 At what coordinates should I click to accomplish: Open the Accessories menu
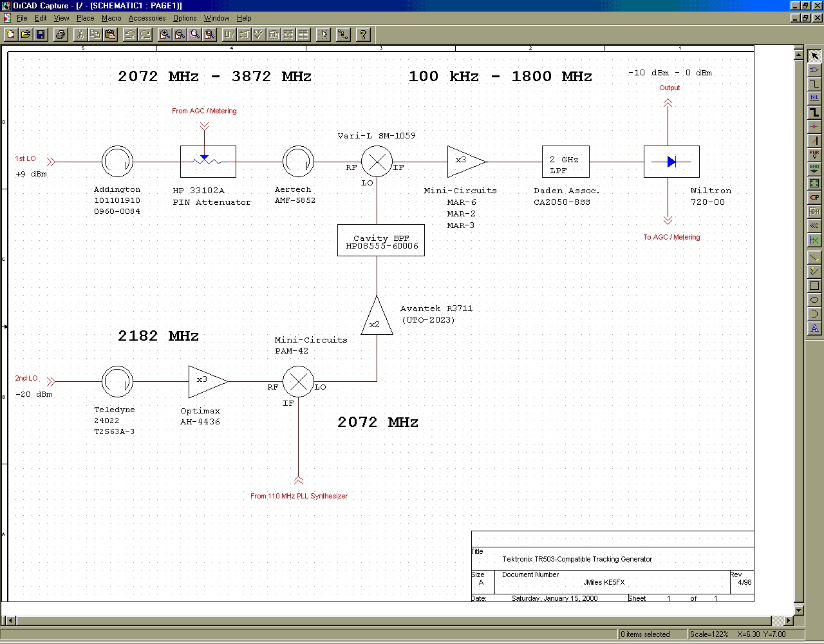click(x=147, y=18)
